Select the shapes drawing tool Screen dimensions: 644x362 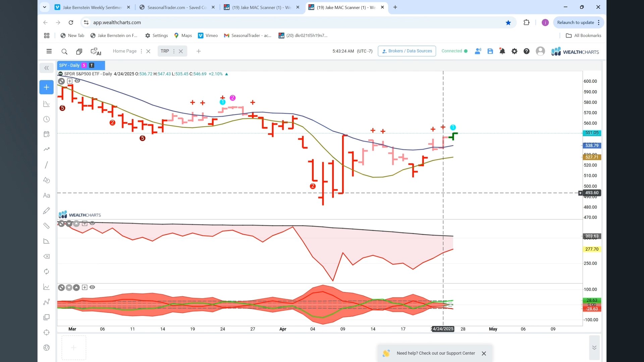tap(47, 180)
